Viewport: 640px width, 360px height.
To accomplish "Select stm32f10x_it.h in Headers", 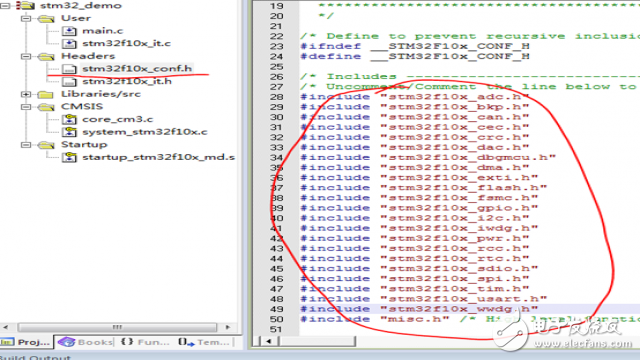I will click(127, 81).
